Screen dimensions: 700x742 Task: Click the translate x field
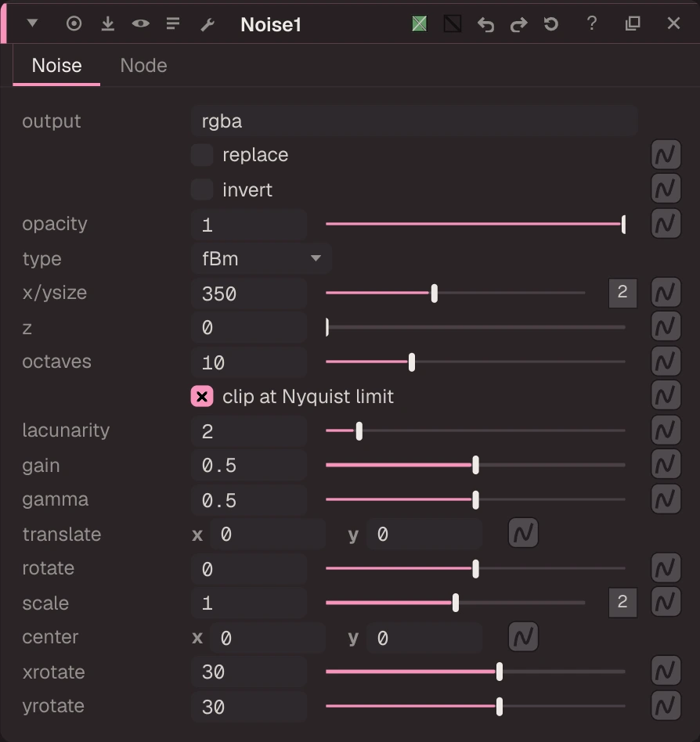pyautogui.click(x=268, y=535)
